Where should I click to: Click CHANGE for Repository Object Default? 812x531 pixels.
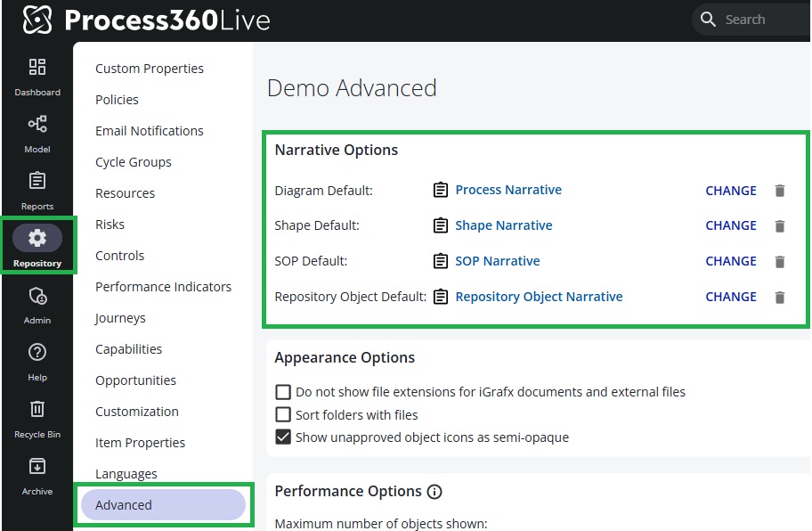(x=730, y=298)
